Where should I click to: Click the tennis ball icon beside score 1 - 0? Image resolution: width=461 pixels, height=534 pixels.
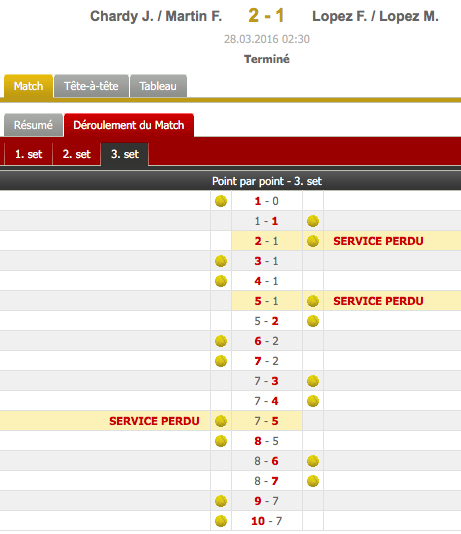(221, 201)
